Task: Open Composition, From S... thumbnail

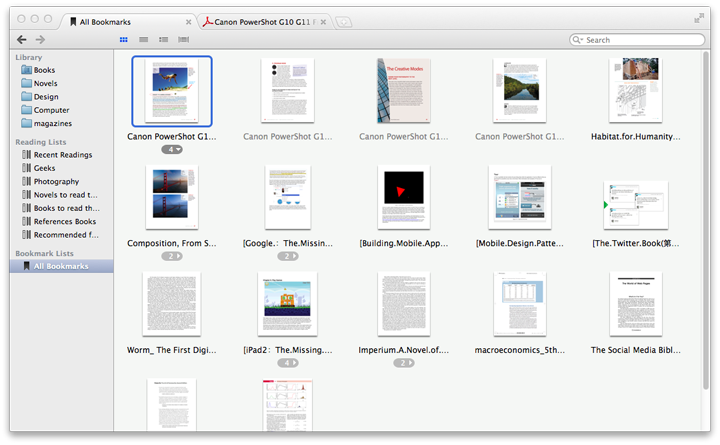Action: click(x=172, y=197)
